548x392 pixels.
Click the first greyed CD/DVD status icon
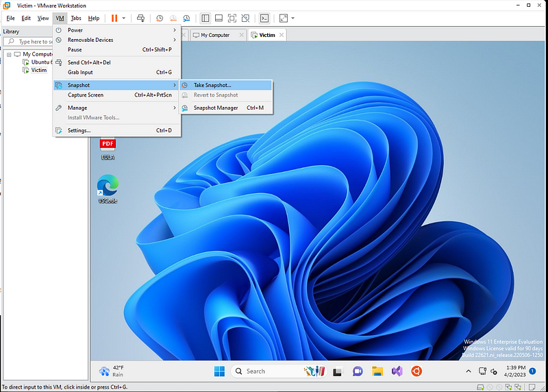click(490, 387)
